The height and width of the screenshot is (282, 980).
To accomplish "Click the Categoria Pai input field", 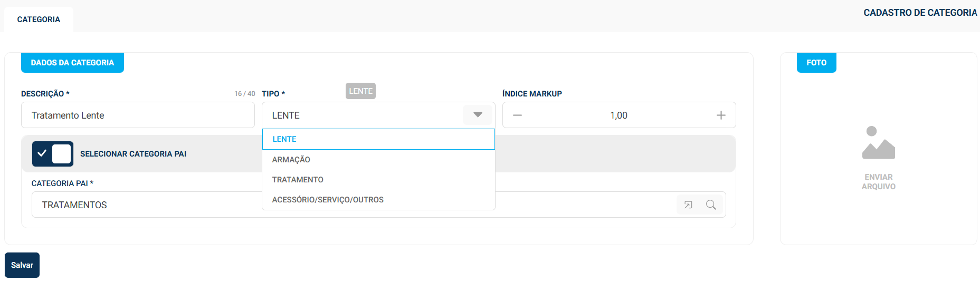I will (142, 205).
